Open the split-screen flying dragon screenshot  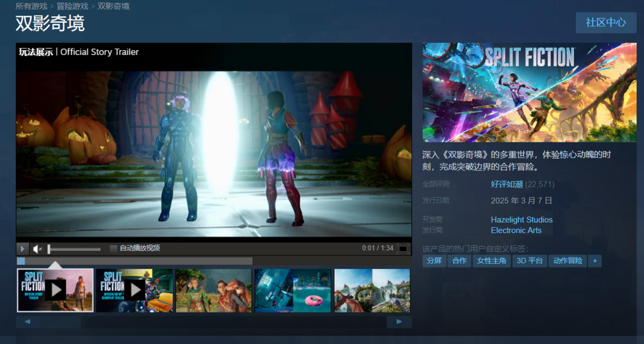click(372, 290)
